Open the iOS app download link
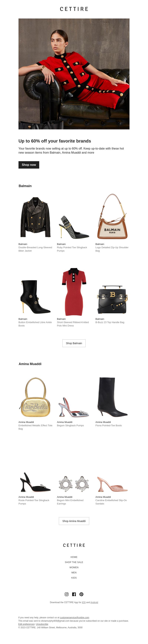 point(84,602)
